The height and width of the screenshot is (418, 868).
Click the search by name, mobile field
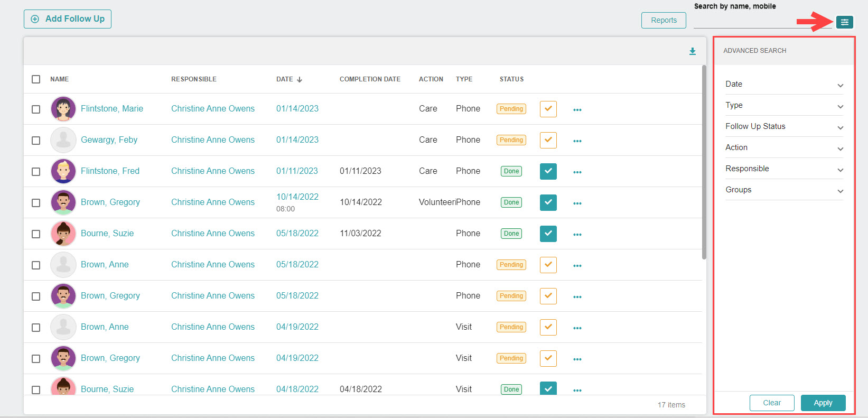pos(761,22)
